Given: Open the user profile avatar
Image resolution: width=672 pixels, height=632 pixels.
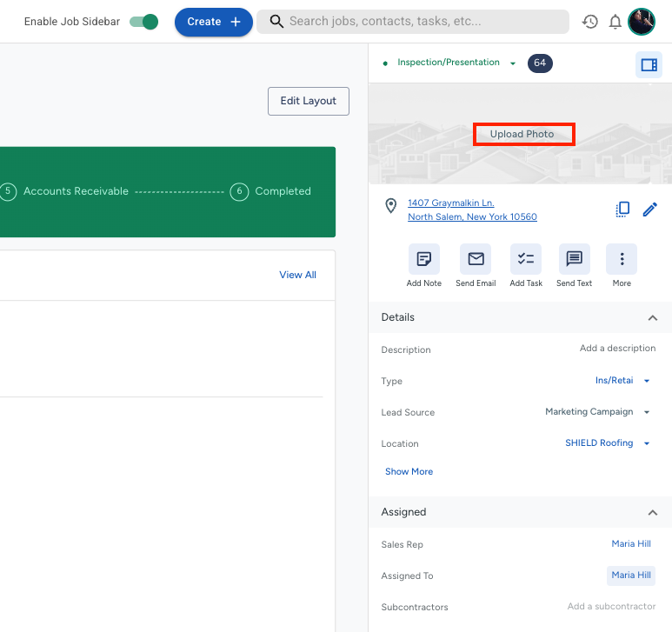Looking at the screenshot, I should [x=642, y=22].
